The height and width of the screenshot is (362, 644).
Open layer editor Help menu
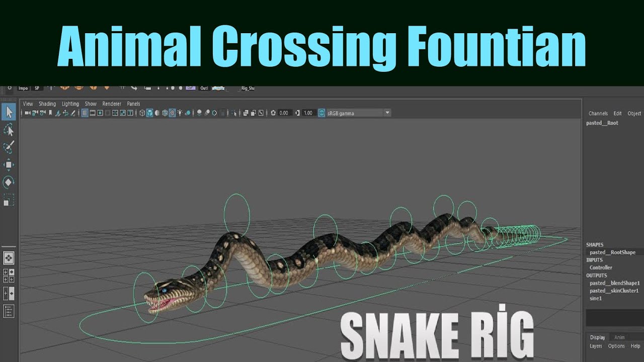635,346
